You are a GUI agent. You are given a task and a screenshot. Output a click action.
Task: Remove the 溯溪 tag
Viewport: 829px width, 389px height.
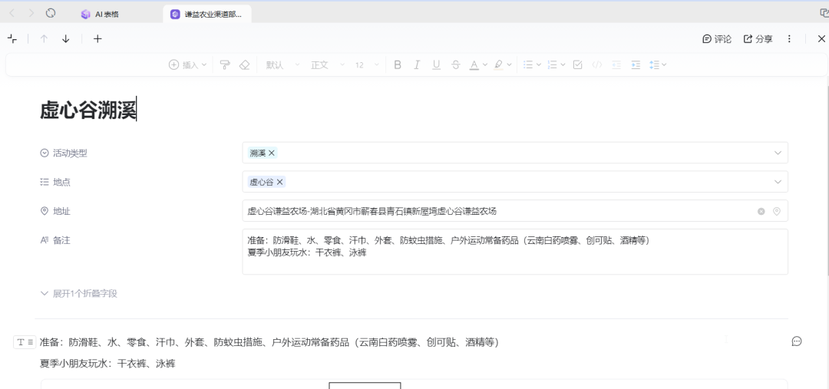[271, 153]
